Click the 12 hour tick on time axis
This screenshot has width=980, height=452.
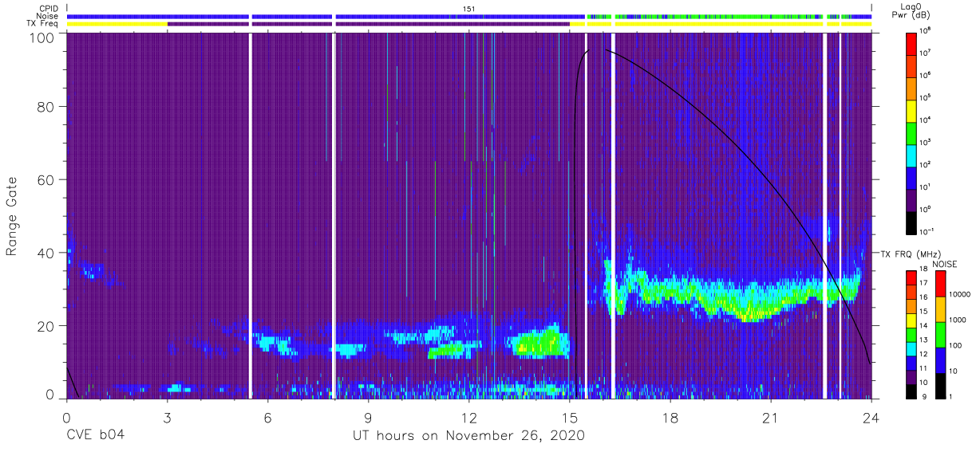(469, 417)
